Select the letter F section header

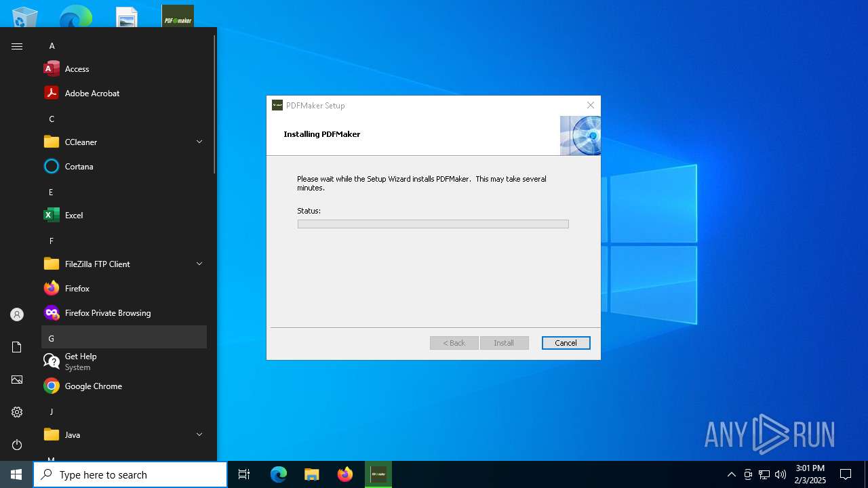tap(124, 241)
